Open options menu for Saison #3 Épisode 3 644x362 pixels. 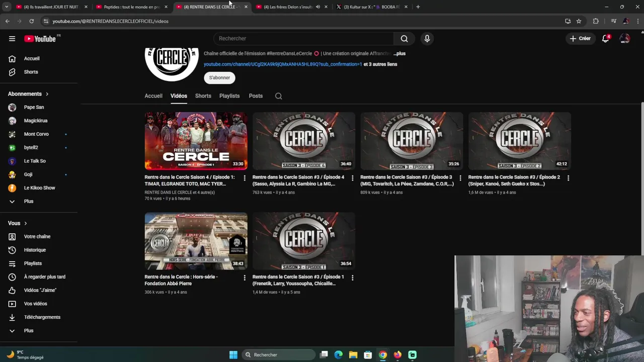460,178
